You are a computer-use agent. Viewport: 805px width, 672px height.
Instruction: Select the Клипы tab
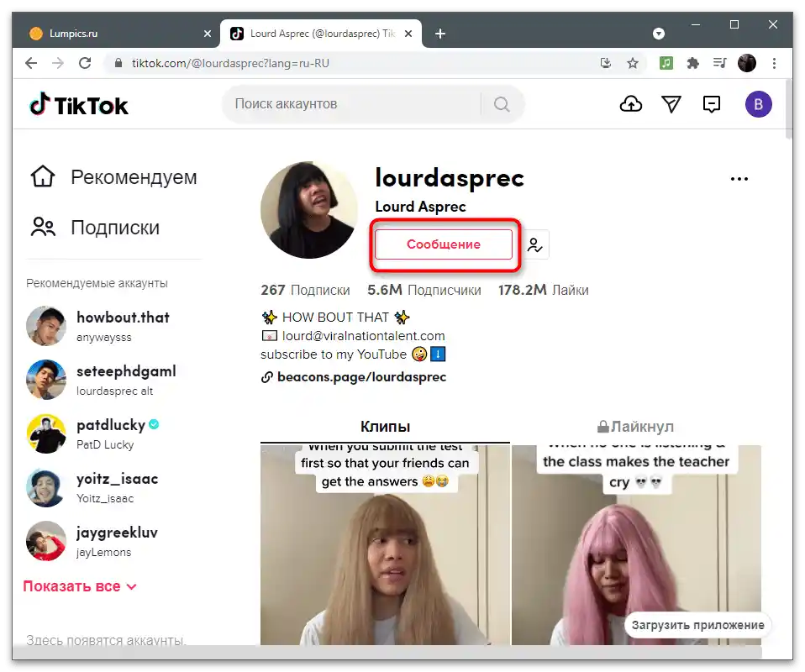click(385, 427)
